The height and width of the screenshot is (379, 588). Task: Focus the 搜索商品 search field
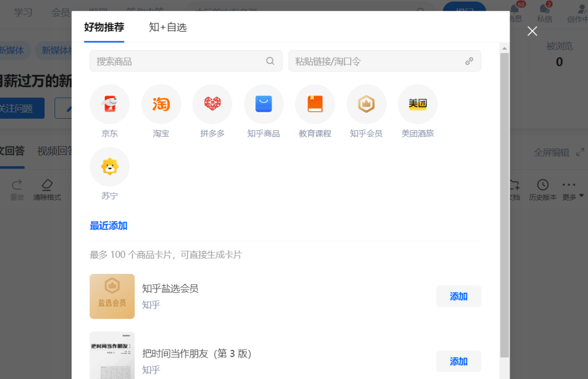click(x=186, y=61)
